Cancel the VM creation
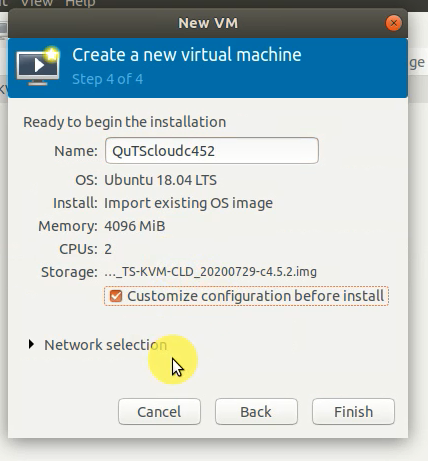Image resolution: width=428 pixels, height=461 pixels. (x=159, y=412)
